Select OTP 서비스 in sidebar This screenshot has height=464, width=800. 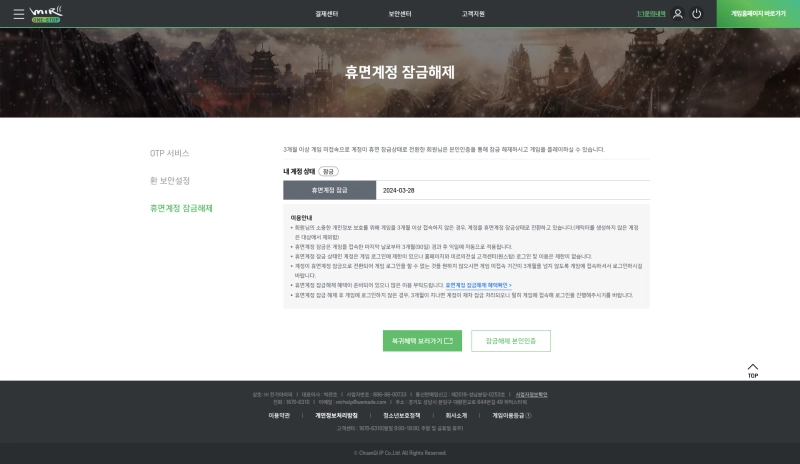tap(169, 153)
